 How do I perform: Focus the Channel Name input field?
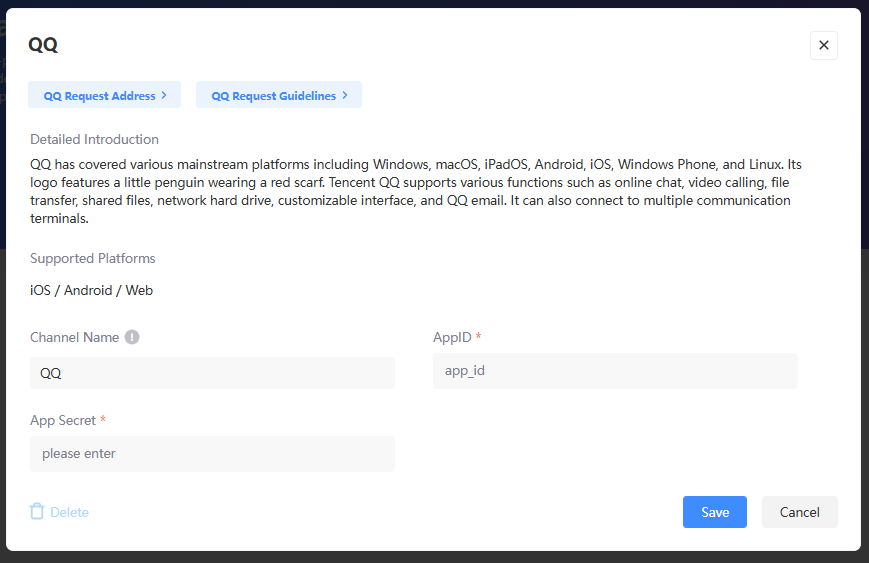pos(212,373)
